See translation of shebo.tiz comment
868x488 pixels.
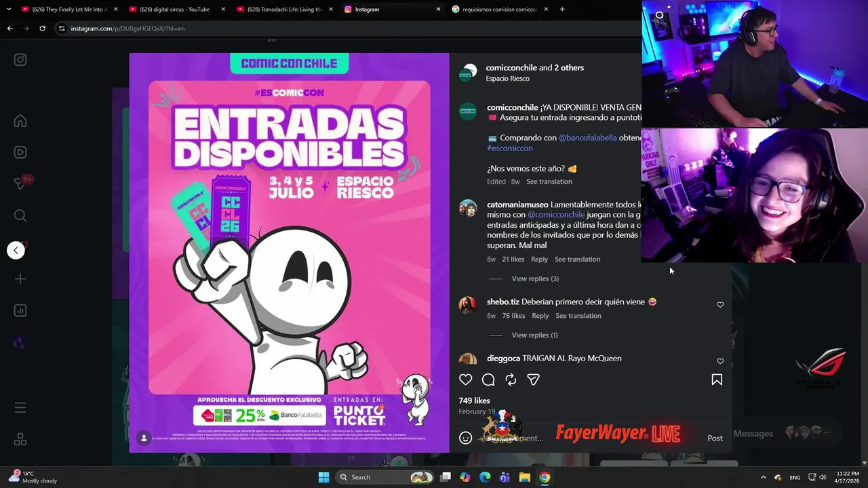coord(578,316)
